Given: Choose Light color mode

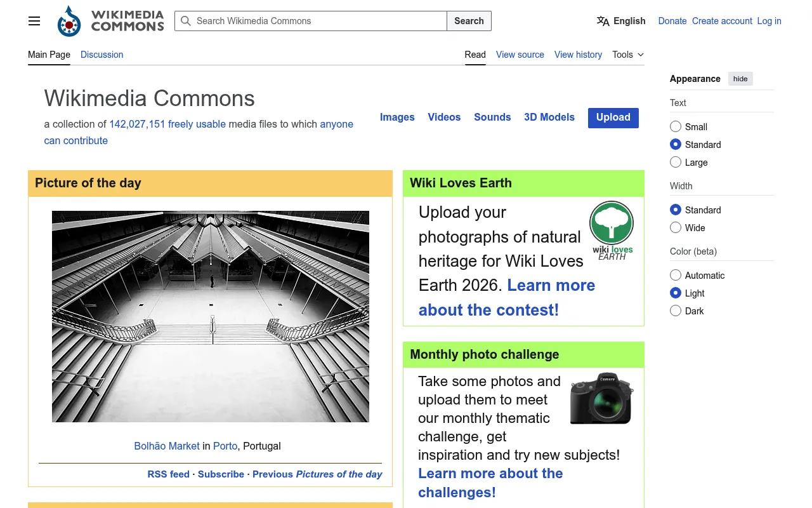Looking at the screenshot, I should [x=676, y=293].
